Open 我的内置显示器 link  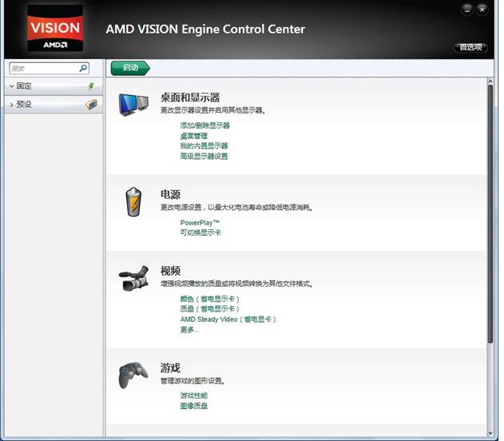pyautogui.click(x=204, y=146)
